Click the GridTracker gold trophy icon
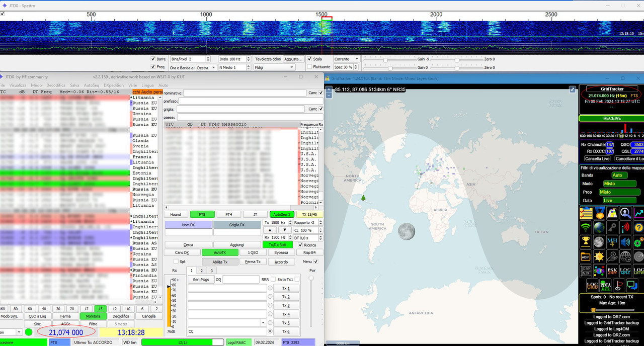The image size is (644, 346). 586,242
